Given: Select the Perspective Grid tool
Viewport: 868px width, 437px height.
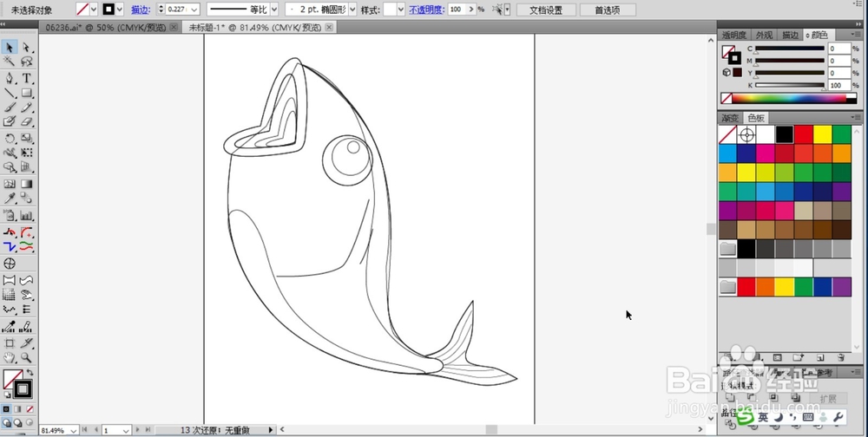Looking at the screenshot, I should pos(26,166).
